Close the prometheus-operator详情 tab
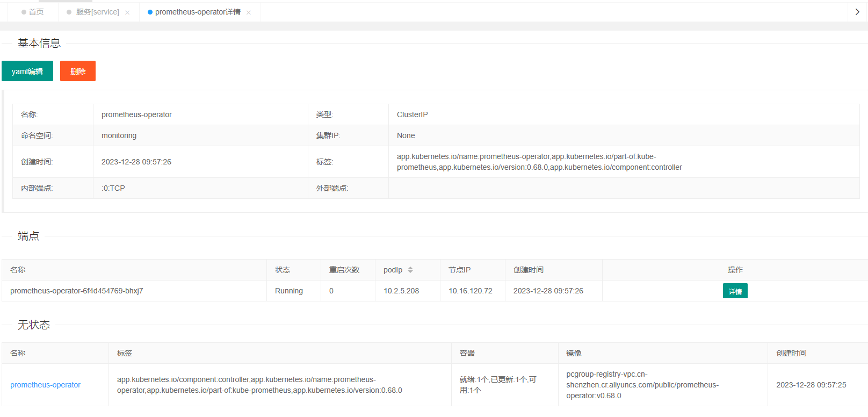 (249, 12)
